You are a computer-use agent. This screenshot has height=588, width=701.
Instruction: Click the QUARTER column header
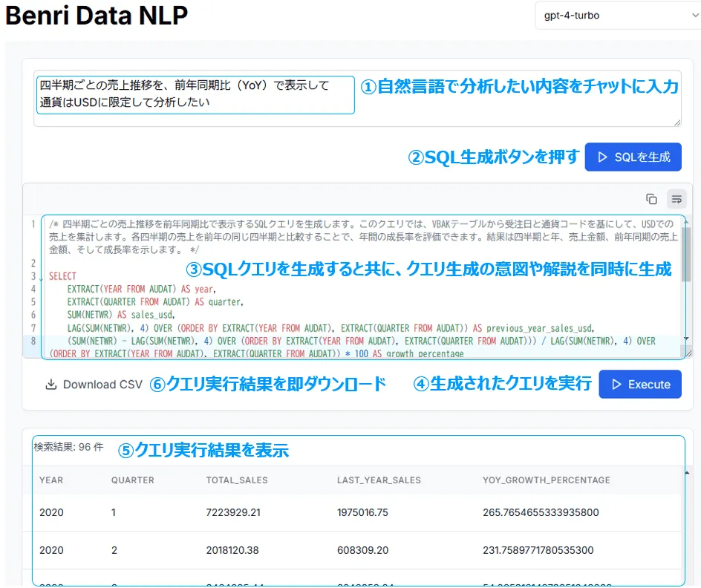pyautogui.click(x=133, y=480)
